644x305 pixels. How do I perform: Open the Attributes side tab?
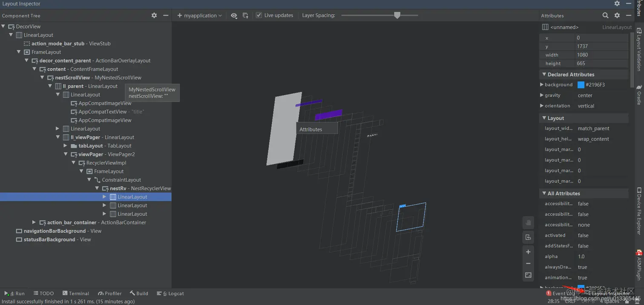(639, 9)
